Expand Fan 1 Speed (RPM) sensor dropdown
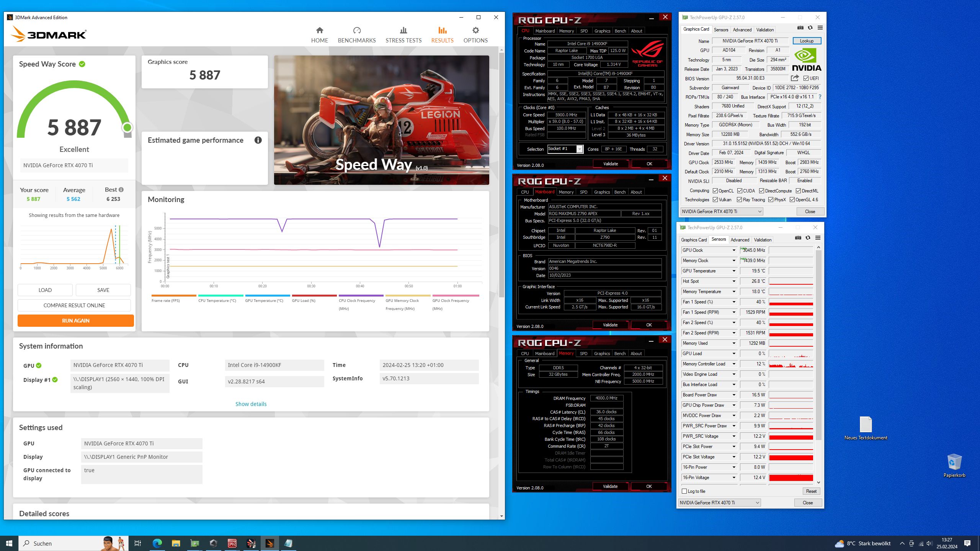 [x=734, y=312]
